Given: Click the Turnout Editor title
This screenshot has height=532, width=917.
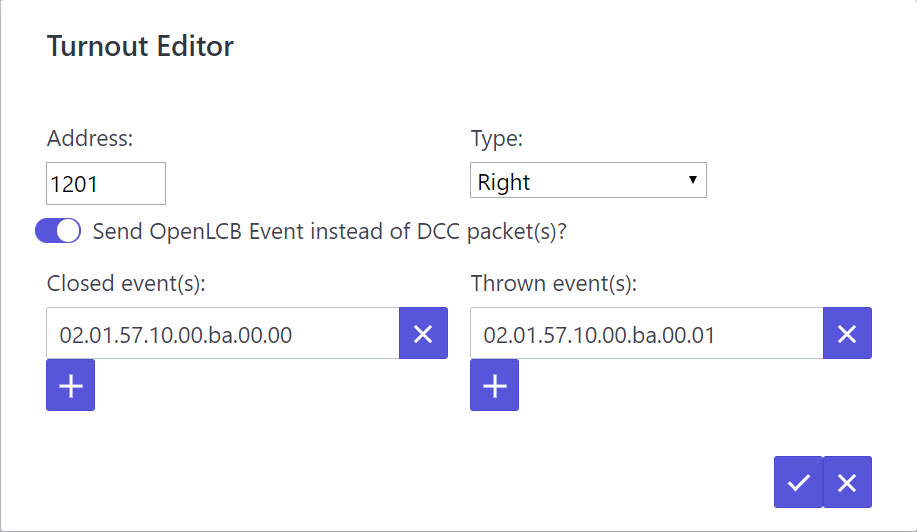Looking at the screenshot, I should point(140,46).
